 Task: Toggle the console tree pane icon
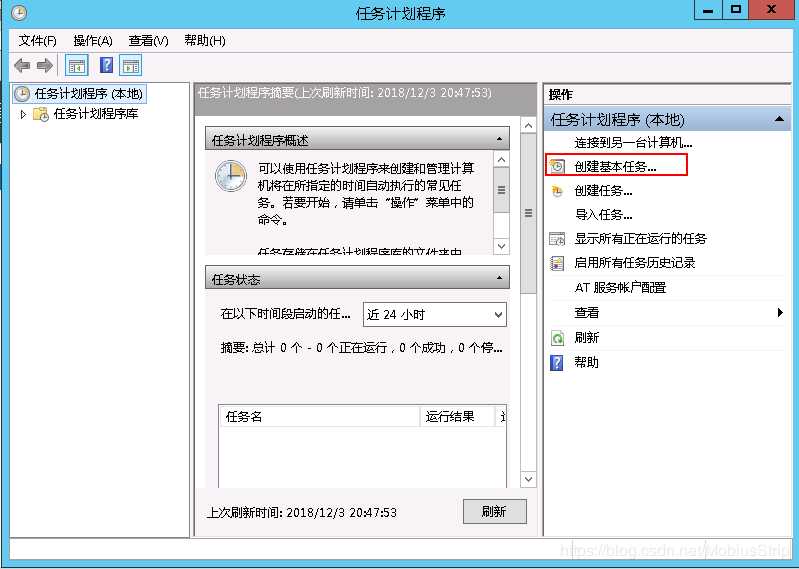pyautogui.click(x=76, y=66)
